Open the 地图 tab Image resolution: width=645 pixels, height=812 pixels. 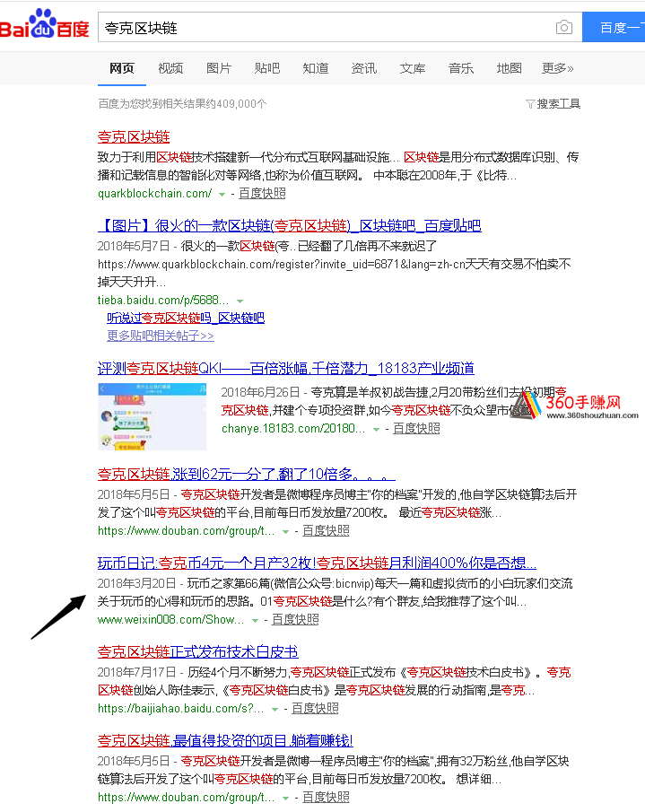[x=509, y=68]
